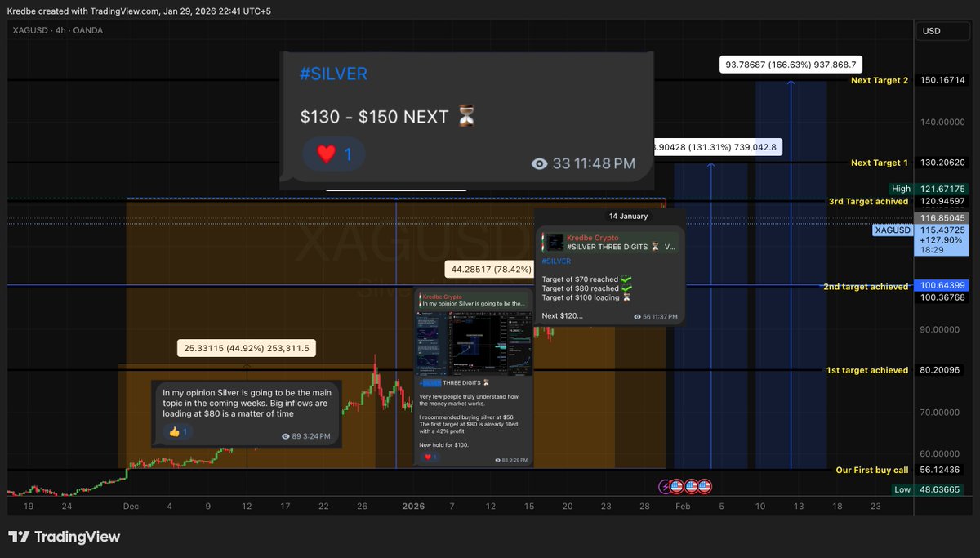Click the (131.31%) 739,042.8 measurement label
This screenshot has width=980, height=558.
[x=718, y=146]
